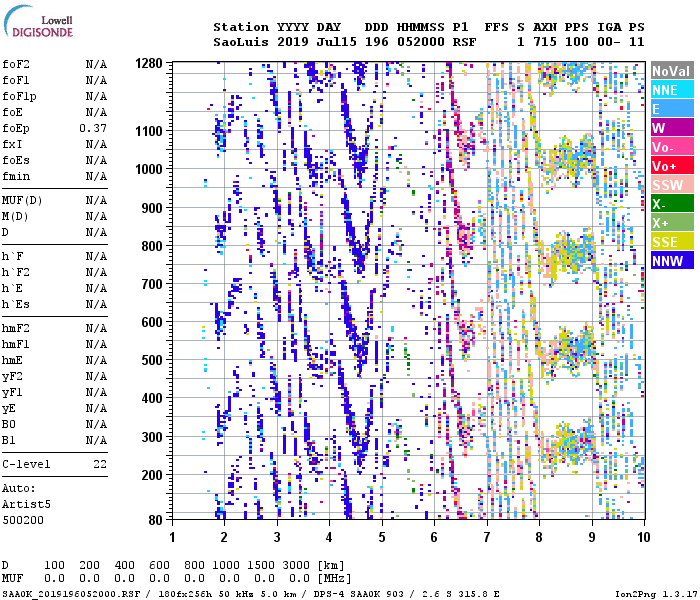Select the NoVal legend swatch
The width and height of the screenshot is (700, 600).
click(672, 71)
